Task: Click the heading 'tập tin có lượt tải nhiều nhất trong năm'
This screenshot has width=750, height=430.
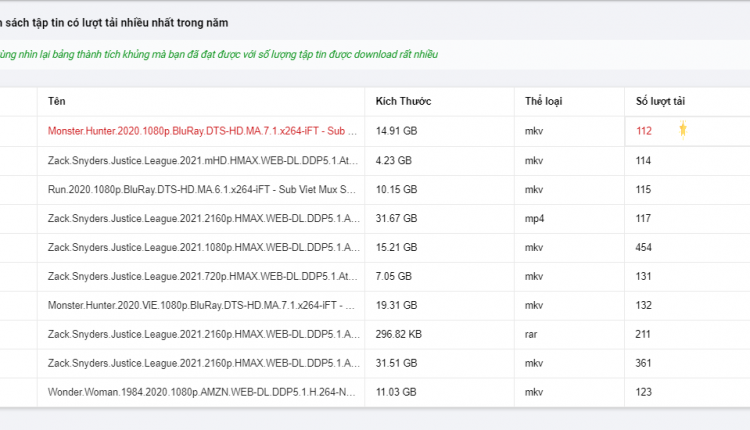Action: point(130,22)
